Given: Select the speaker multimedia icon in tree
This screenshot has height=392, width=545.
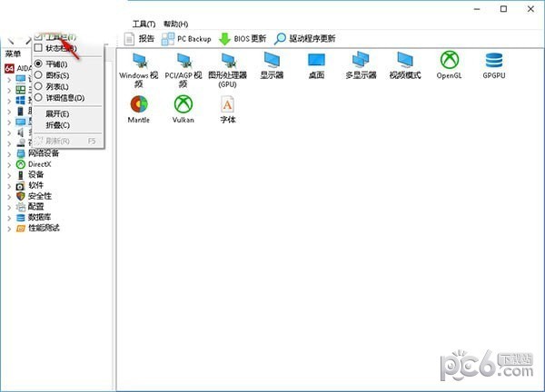Looking at the screenshot, I should pos(21,132).
